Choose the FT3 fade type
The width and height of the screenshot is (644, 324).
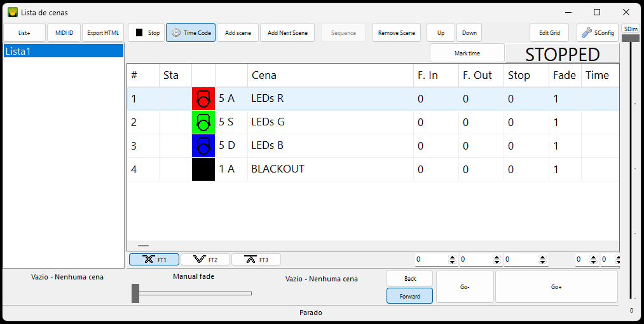(256, 260)
